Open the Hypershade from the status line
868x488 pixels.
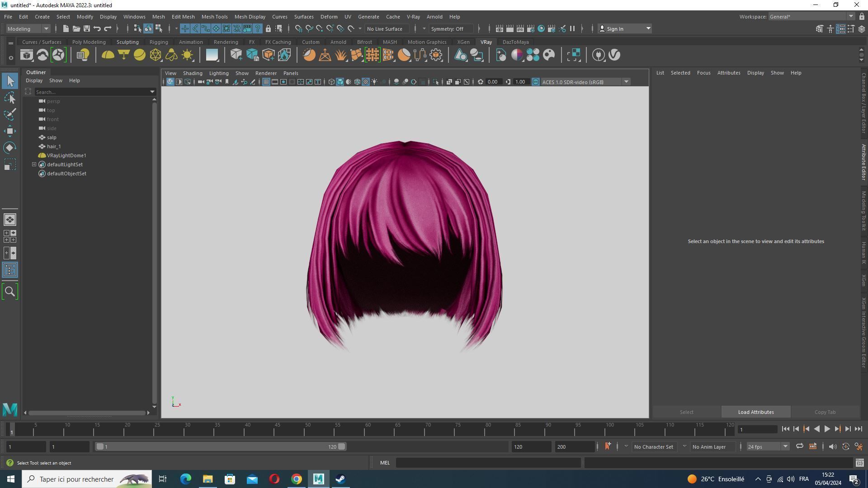(541, 28)
